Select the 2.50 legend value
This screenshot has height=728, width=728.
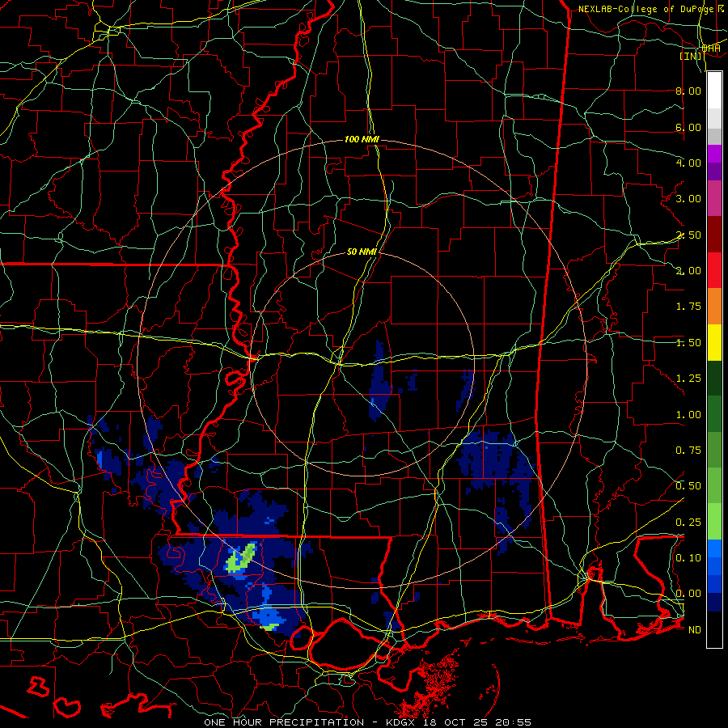tap(688, 235)
